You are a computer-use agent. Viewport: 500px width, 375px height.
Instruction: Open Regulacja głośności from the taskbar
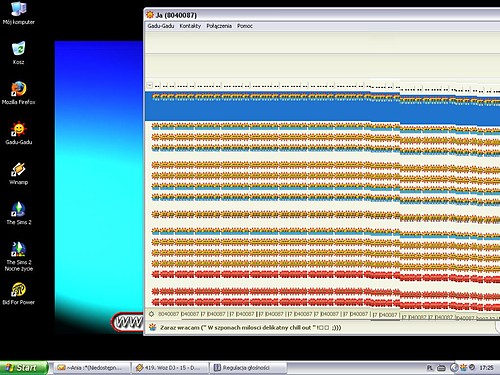(x=248, y=368)
